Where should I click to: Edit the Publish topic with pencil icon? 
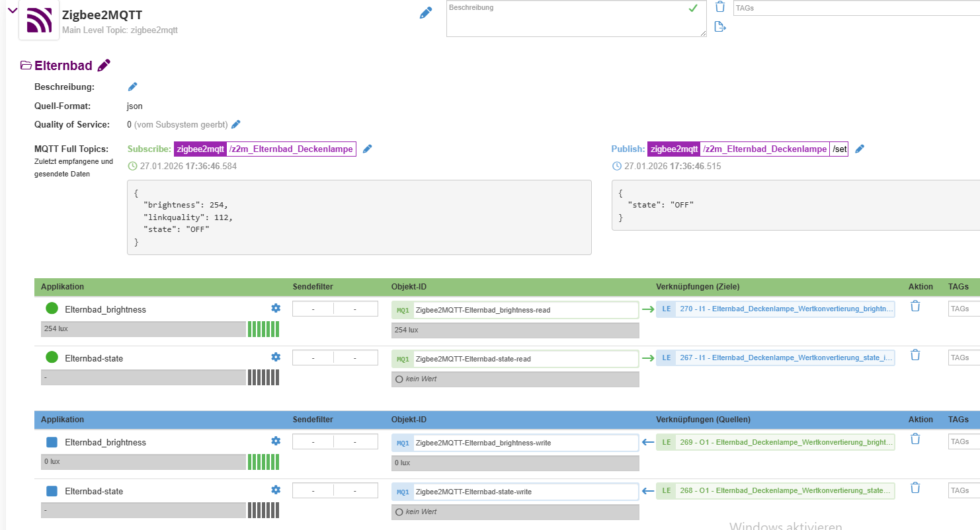(x=860, y=149)
